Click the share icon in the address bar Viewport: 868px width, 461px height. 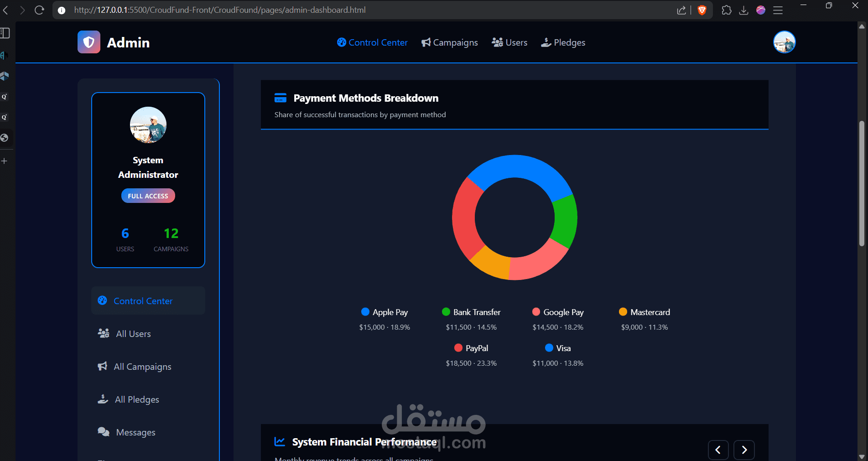pyautogui.click(x=681, y=10)
